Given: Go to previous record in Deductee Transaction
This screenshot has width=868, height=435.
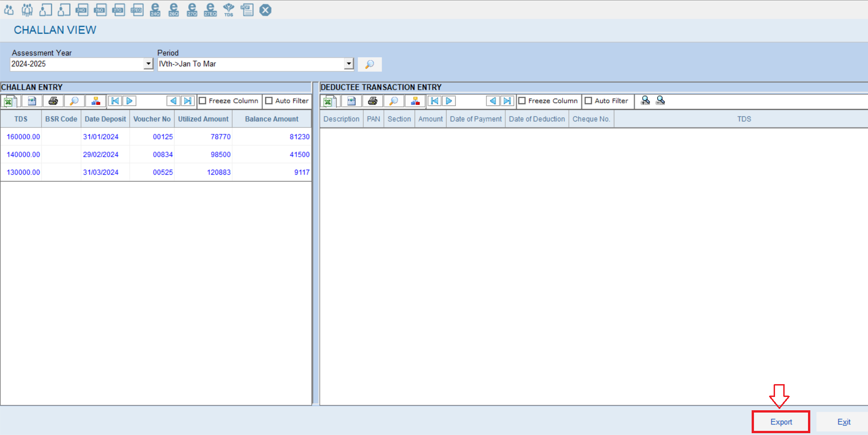Looking at the screenshot, I should pyautogui.click(x=492, y=101).
